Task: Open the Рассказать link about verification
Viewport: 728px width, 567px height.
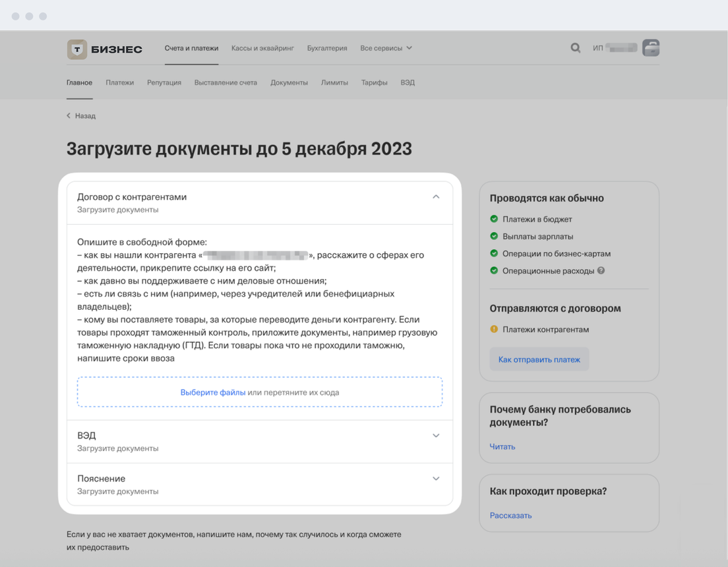Action: [510, 516]
